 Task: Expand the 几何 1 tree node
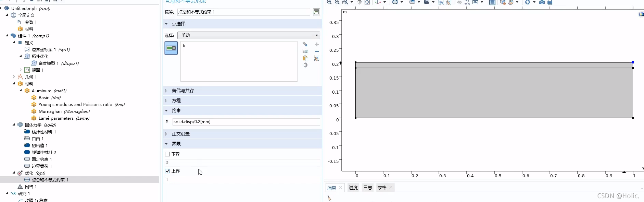click(14, 77)
